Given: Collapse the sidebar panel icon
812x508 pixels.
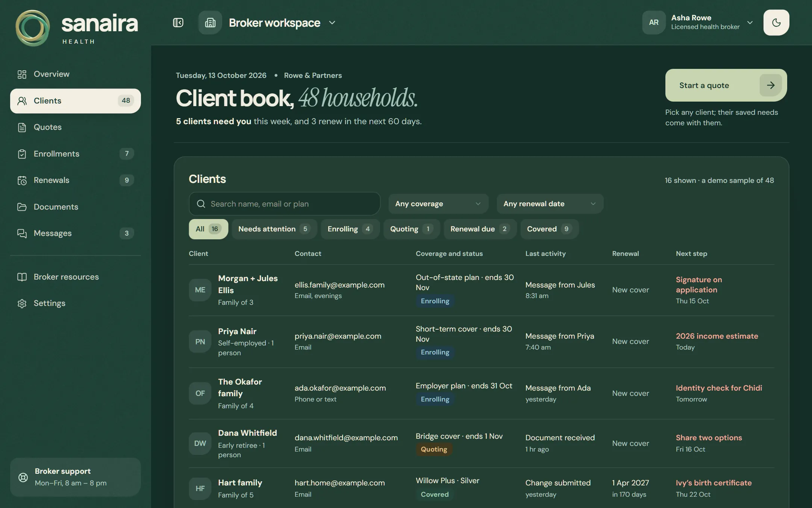Looking at the screenshot, I should point(178,23).
